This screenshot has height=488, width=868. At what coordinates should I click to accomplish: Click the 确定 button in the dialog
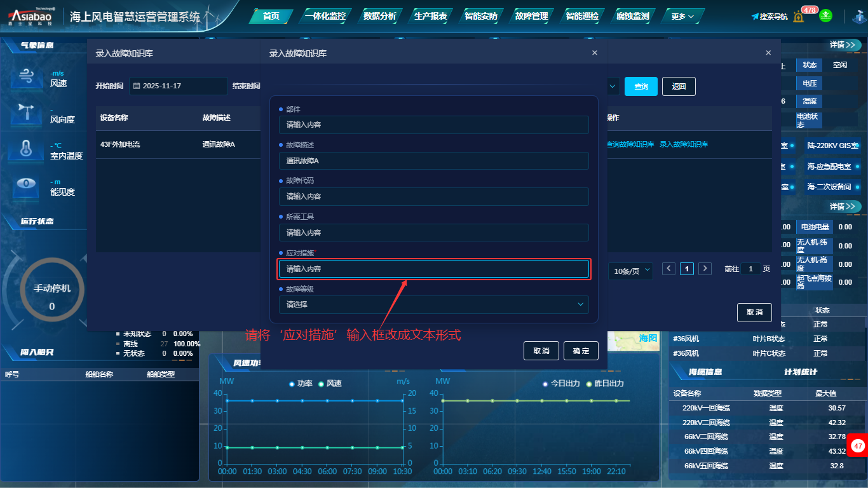tap(581, 351)
